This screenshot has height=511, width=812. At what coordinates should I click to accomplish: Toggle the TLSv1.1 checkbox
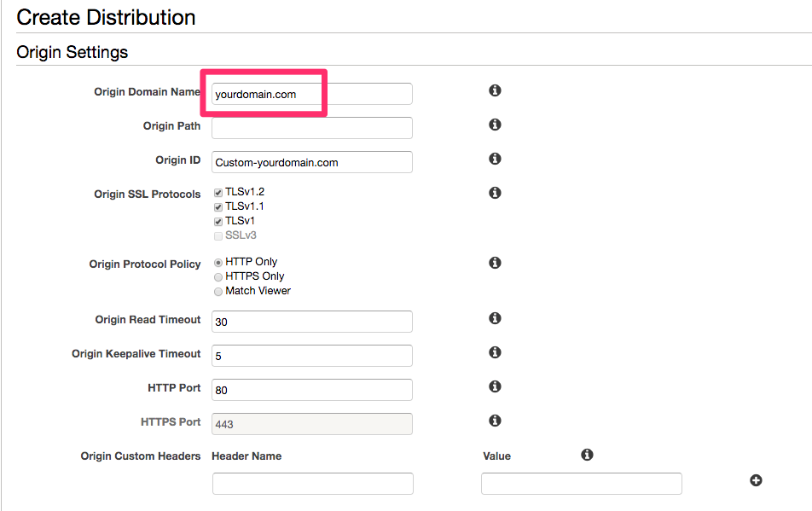click(x=218, y=207)
